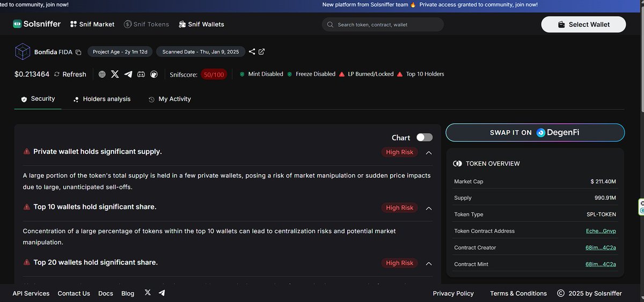Click the Top 20 wallets warning triangle icon
Image resolution: width=644 pixels, height=302 pixels.
click(26, 262)
